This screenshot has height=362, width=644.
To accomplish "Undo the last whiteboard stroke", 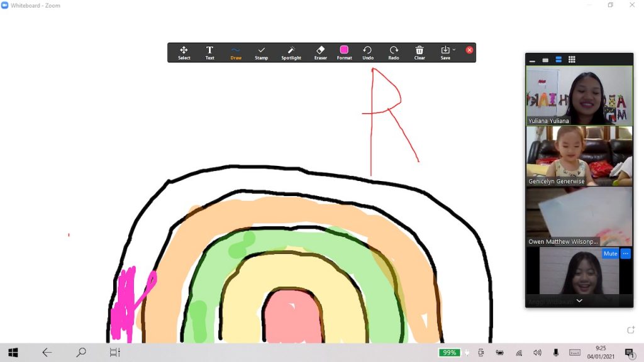I will (x=368, y=53).
